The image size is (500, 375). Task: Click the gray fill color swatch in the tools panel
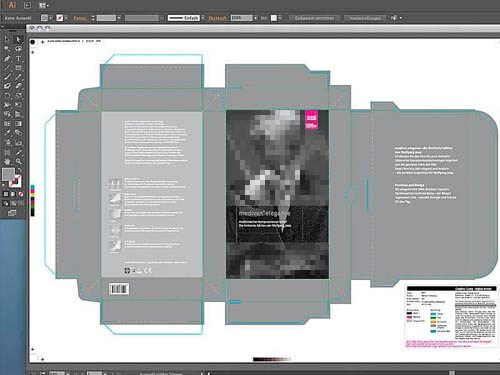click(8, 174)
